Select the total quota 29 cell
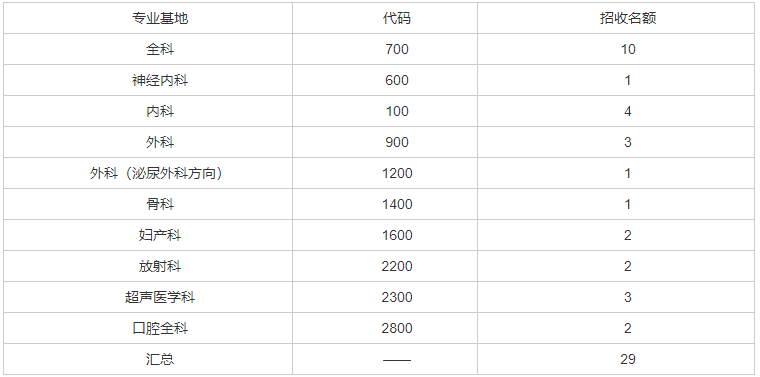The width and height of the screenshot is (760, 377). coord(628,360)
